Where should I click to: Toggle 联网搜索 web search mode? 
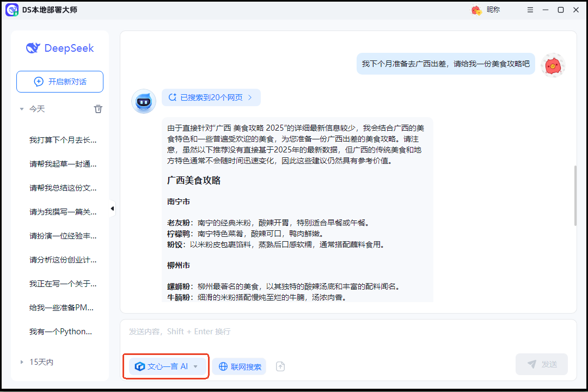[x=238, y=366]
